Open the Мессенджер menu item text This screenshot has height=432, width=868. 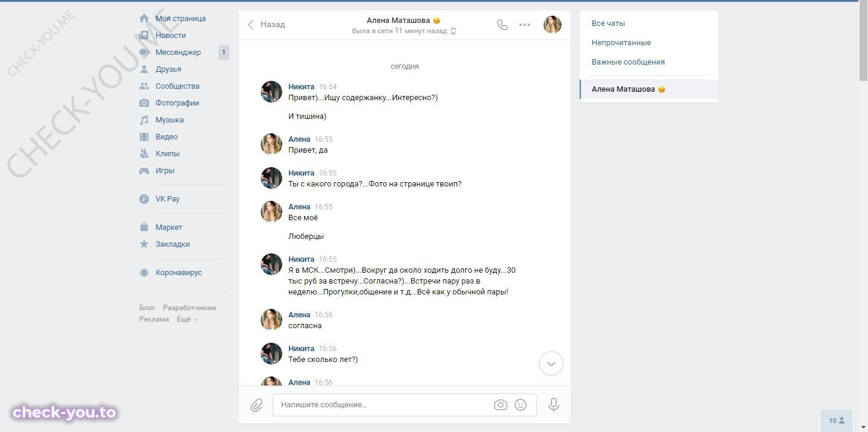click(x=178, y=52)
